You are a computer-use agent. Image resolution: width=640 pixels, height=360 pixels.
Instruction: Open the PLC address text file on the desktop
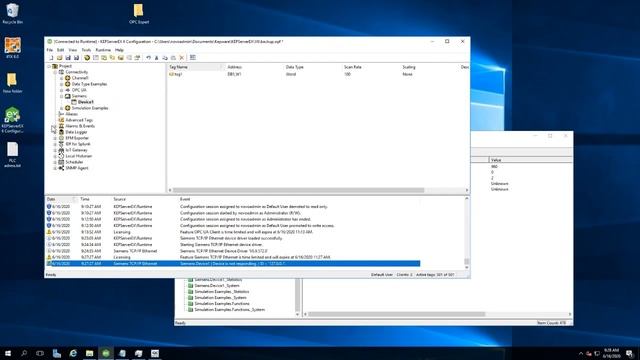tap(12, 155)
